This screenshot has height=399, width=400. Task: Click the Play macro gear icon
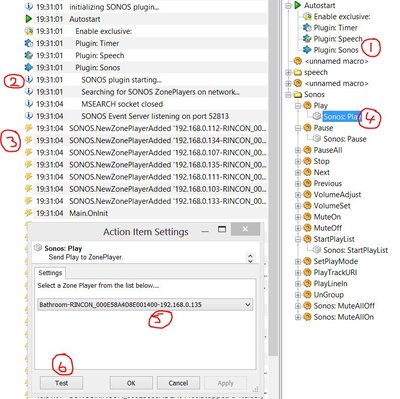307,106
